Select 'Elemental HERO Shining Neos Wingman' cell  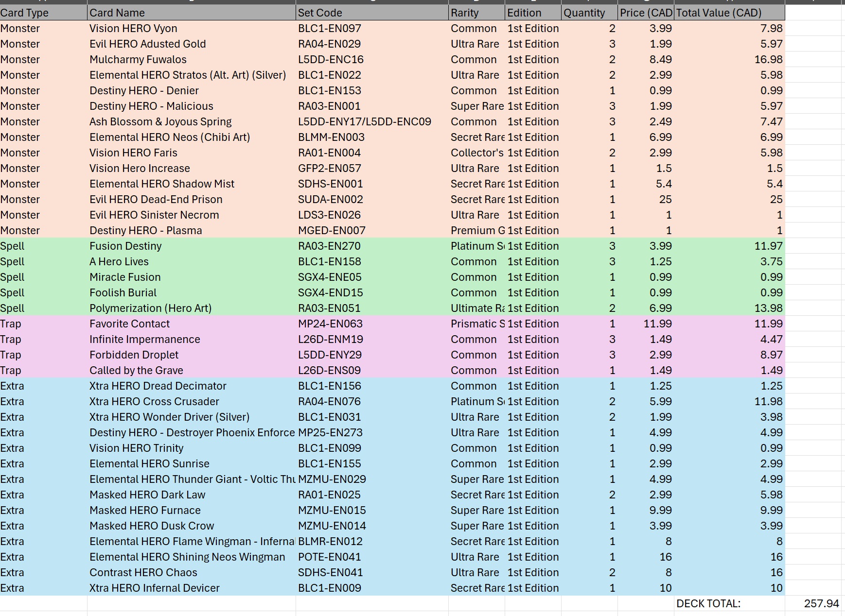(x=192, y=557)
